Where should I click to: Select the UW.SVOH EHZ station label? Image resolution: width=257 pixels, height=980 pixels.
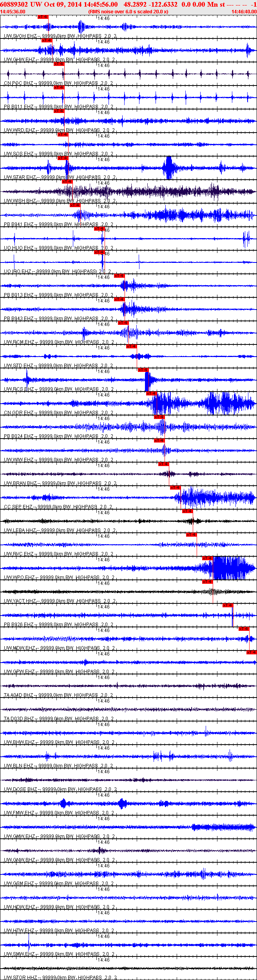(20, 36)
